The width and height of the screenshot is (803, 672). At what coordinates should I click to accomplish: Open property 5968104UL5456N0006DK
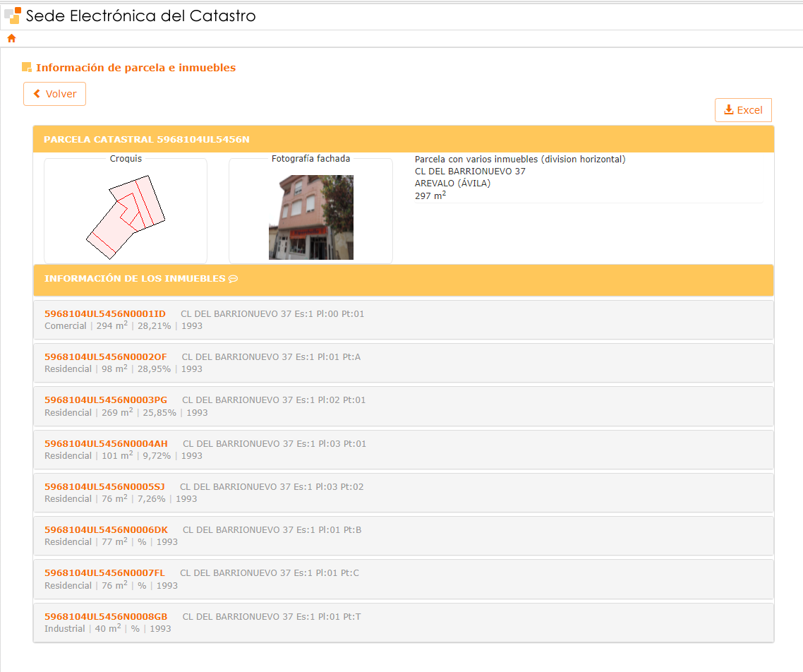(x=107, y=530)
